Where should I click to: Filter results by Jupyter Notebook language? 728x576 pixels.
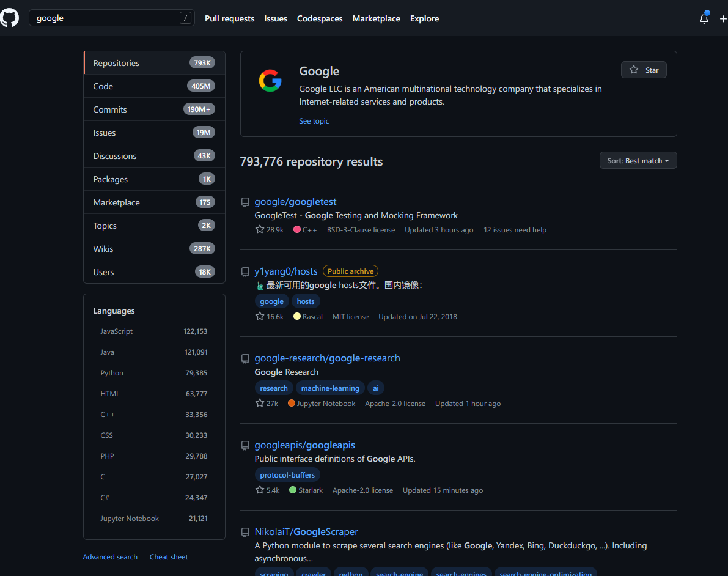click(154, 519)
